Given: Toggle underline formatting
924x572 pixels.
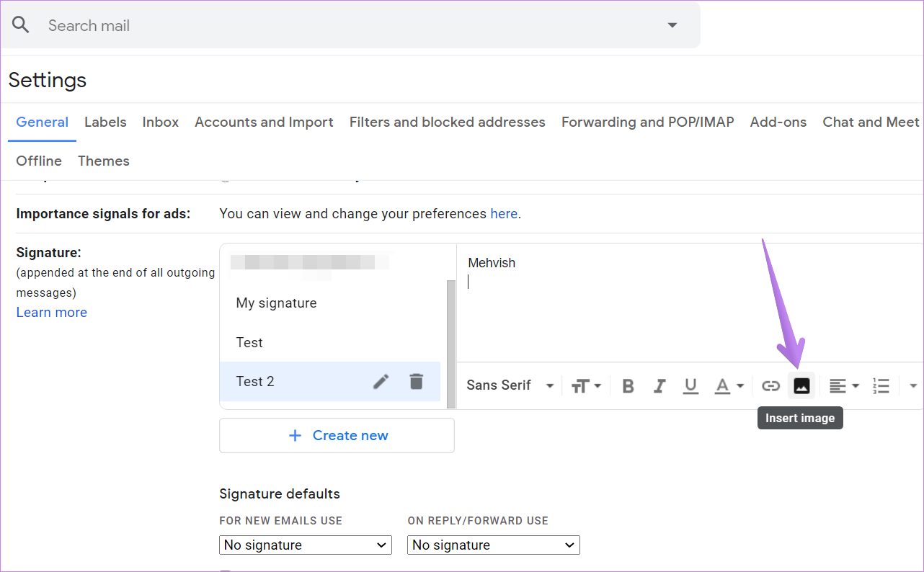Looking at the screenshot, I should pyautogui.click(x=690, y=385).
